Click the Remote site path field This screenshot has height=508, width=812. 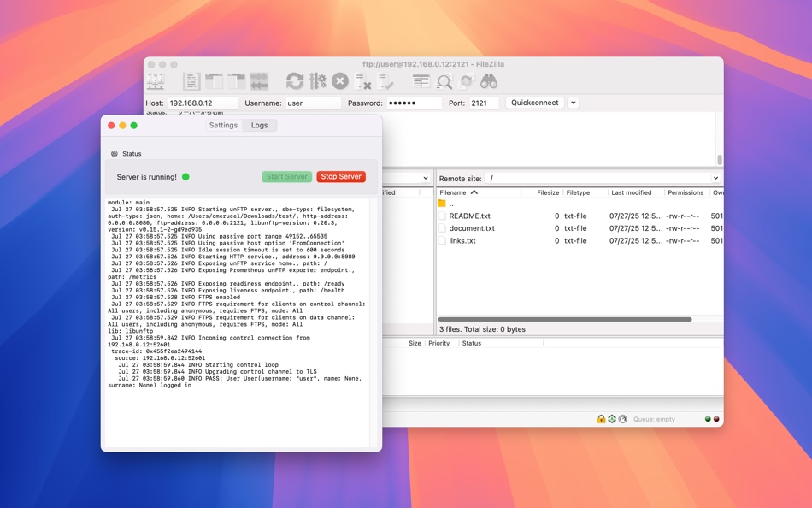coord(598,178)
